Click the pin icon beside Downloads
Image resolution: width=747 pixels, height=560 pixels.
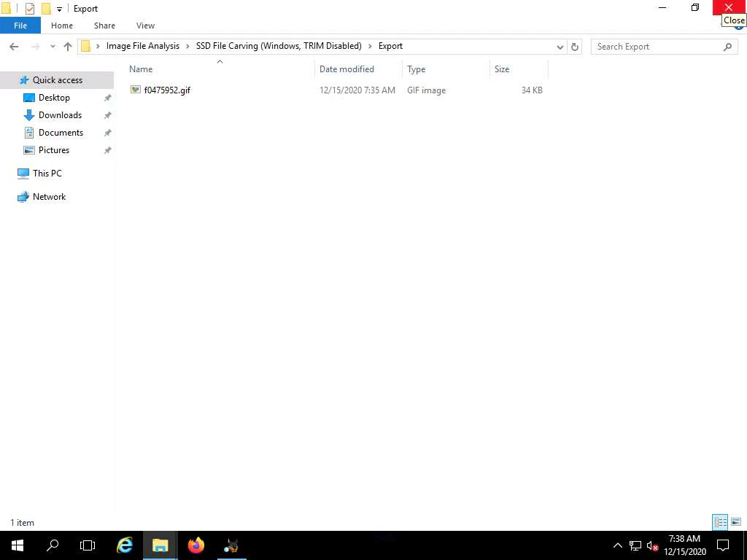(x=108, y=116)
